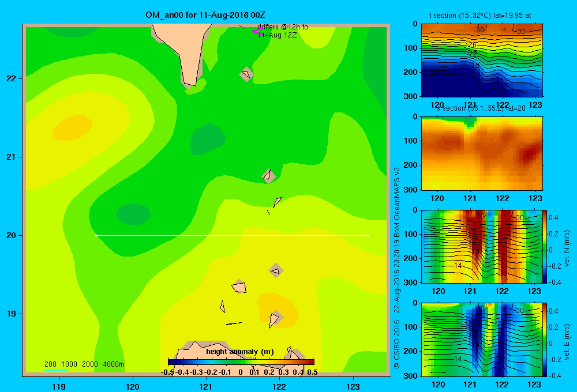
Task: Click latitude label 21 on the main map axis
Action: 11,157
